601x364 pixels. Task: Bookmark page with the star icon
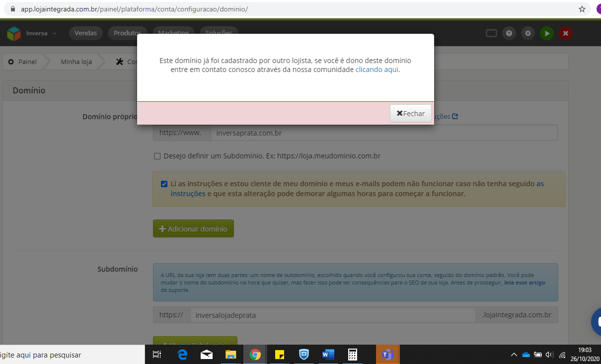pyautogui.click(x=582, y=9)
